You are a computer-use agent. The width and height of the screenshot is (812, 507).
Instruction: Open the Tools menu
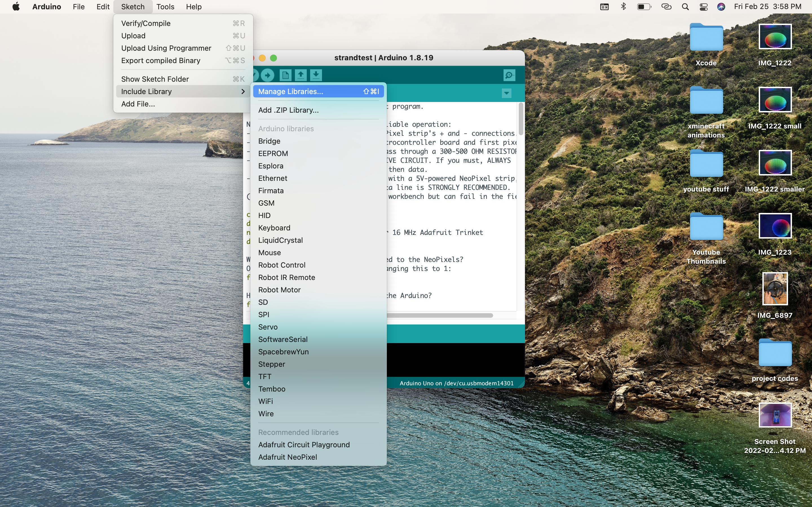point(165,7)
